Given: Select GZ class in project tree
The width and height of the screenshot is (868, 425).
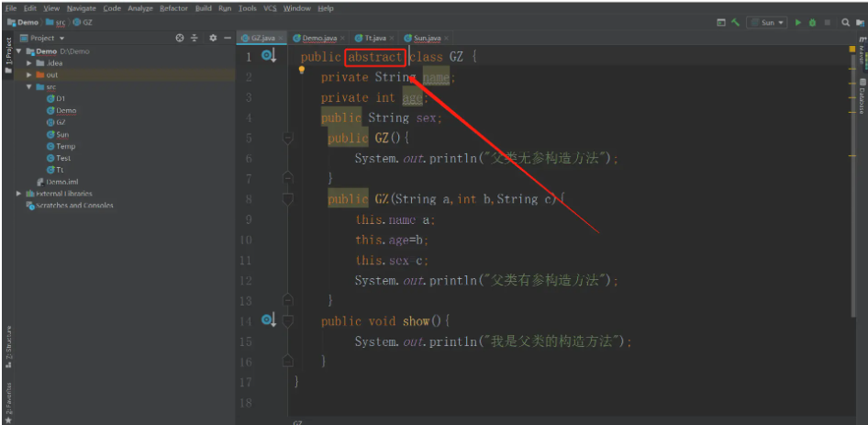Looking at the screenshot, I should click(56, 122).
